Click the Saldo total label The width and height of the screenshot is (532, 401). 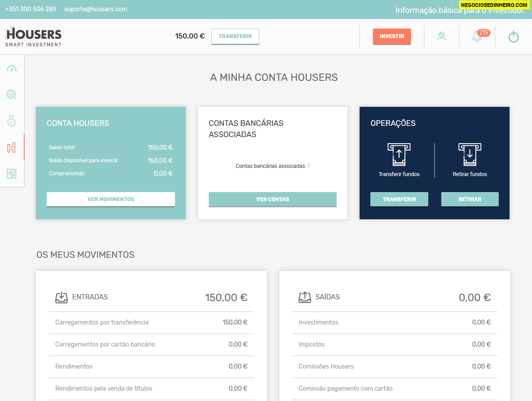(62, 148)
